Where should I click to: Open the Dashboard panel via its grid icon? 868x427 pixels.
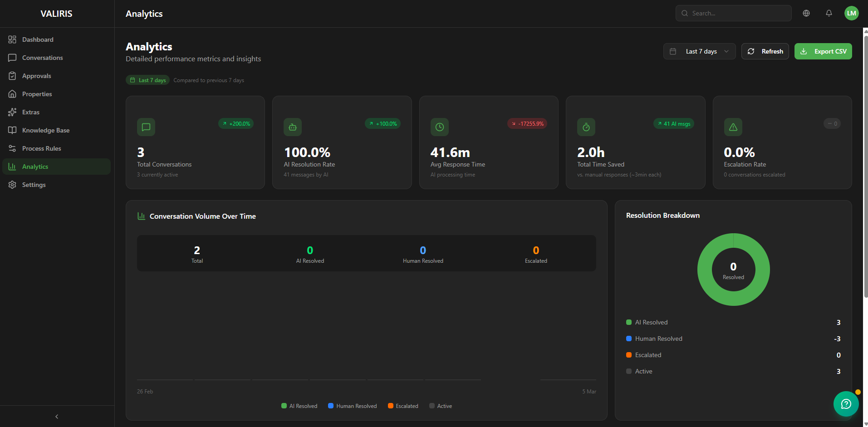pos(13,39)
